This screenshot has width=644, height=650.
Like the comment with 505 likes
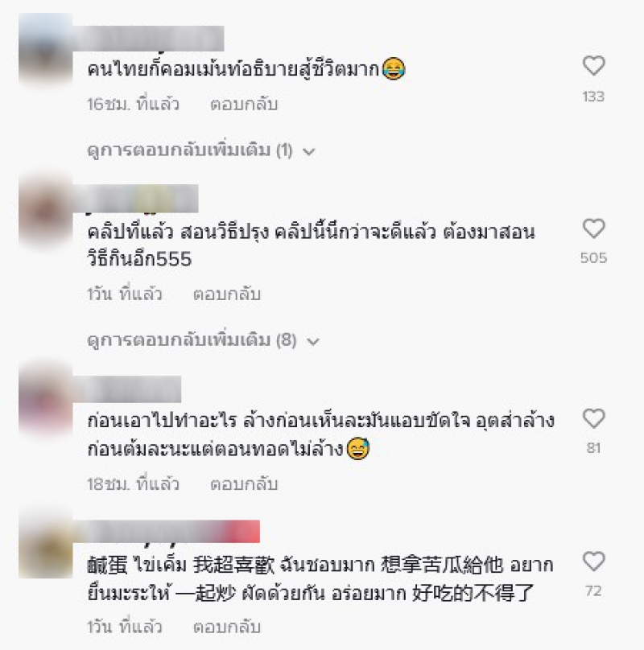click(x=594, y=228)
